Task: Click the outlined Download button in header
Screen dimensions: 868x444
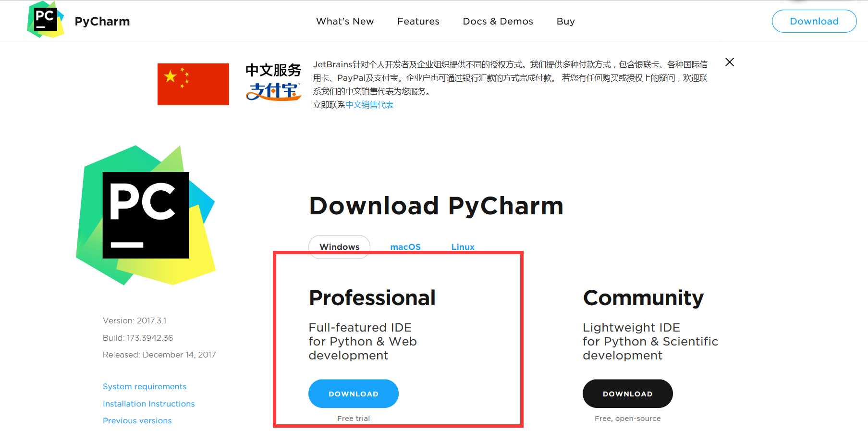Action: [814, 21]
